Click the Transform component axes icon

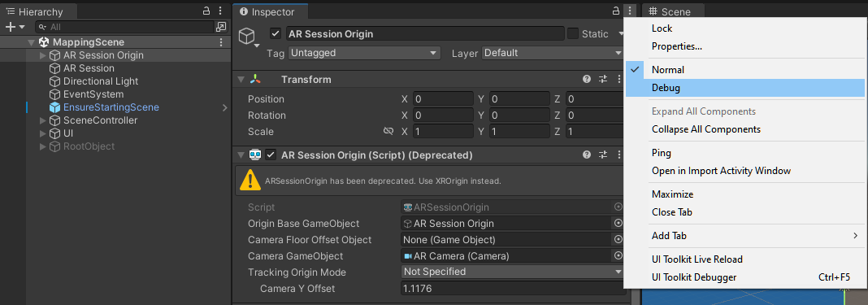[x=255, y=79]
